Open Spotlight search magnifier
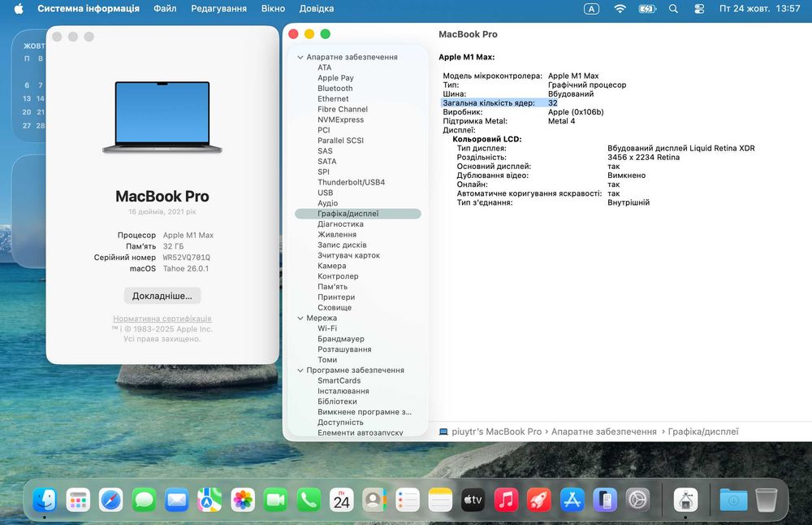This screenshot has width=812, height=525. [673, 8]
